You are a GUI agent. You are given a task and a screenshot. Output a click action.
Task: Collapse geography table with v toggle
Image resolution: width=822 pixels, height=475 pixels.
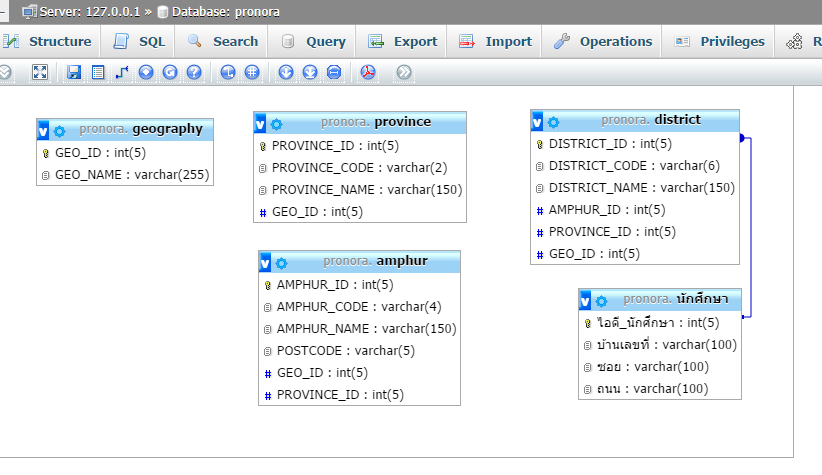pos(44,131)
